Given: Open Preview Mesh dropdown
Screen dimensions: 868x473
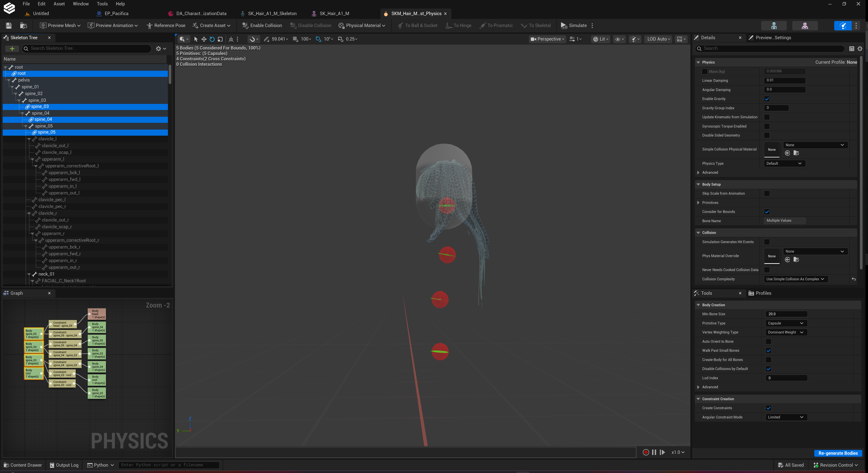Looking at the screenshot, I should pyautogui.click(x=60, y=26).
